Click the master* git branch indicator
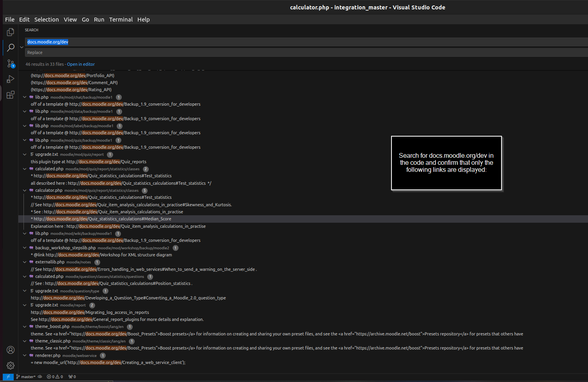This screenshot has width=588, height=382. (x=26, y=377)
